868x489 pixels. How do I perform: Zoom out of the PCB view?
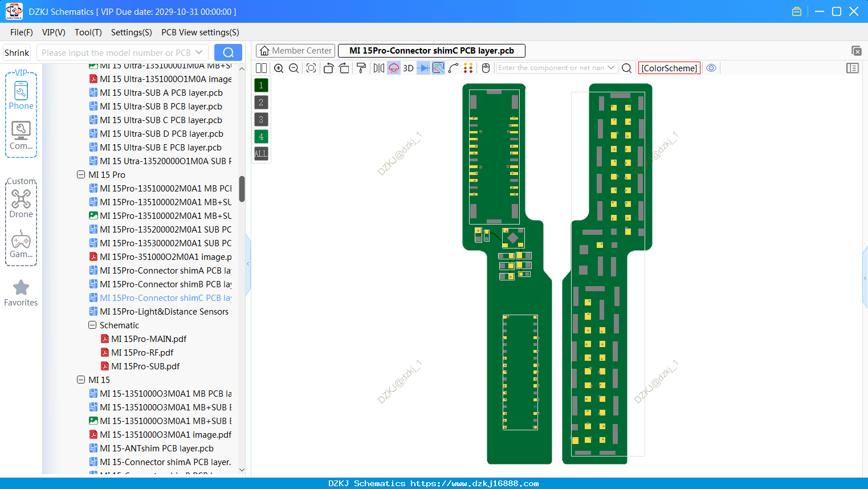coord(294,68)
